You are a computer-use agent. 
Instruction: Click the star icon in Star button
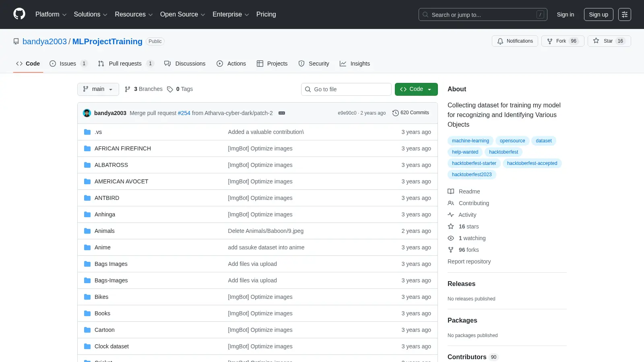(x=596, y=41)
